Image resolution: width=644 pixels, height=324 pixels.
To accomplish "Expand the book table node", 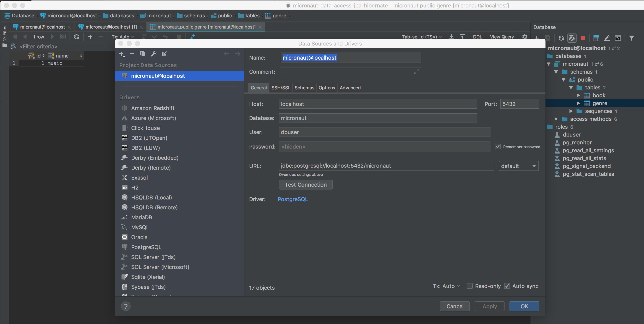I will click(578, 95).
